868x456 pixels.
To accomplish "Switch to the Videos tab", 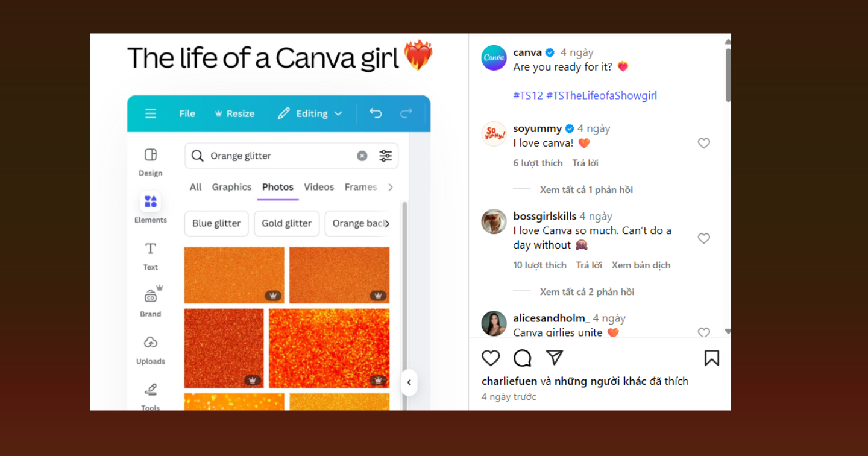I will [x=319, y=187].
